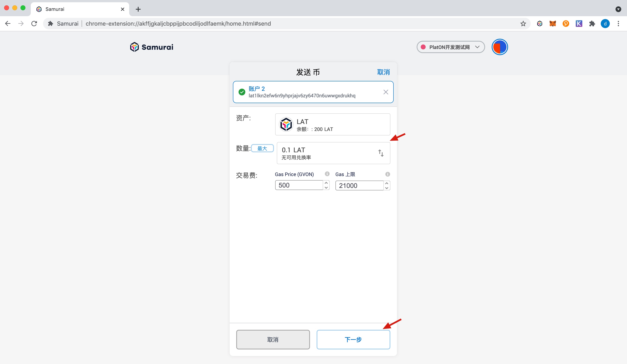
Task: Click the 无可用兑换率 text
Action: pos(296,158)
